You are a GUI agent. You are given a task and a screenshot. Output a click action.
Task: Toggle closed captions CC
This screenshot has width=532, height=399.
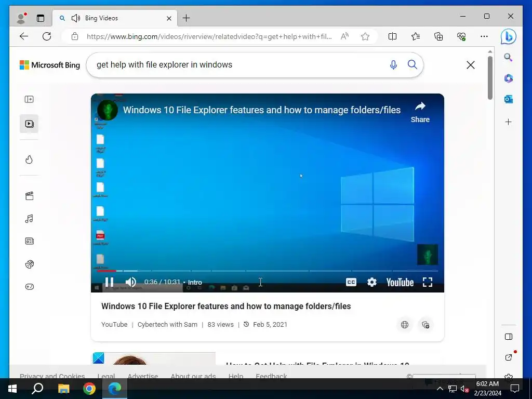pyautogui.click(x=351, y=282)
